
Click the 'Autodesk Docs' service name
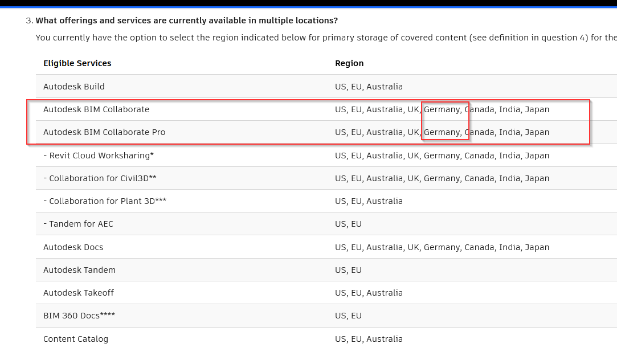[73, 247]
